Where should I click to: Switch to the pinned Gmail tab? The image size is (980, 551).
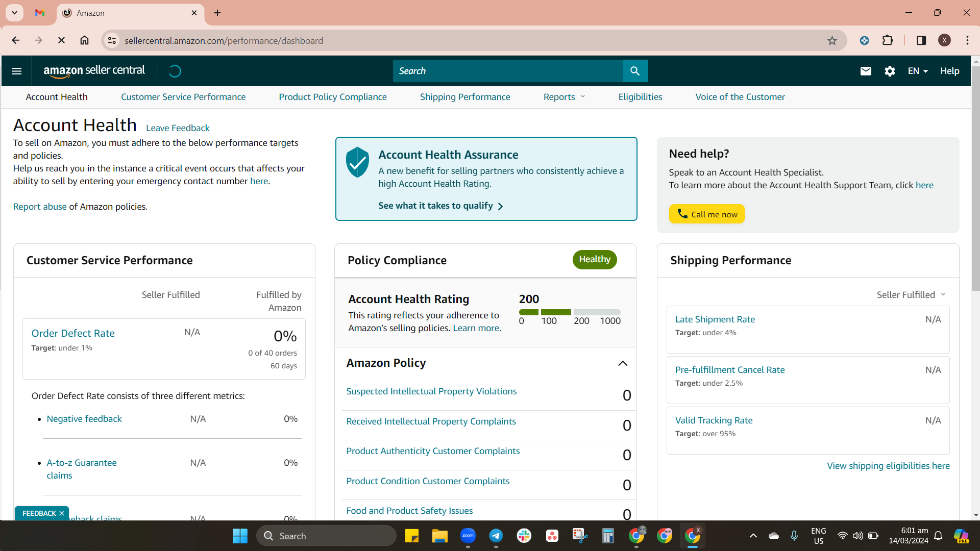[x=40, y=13]
